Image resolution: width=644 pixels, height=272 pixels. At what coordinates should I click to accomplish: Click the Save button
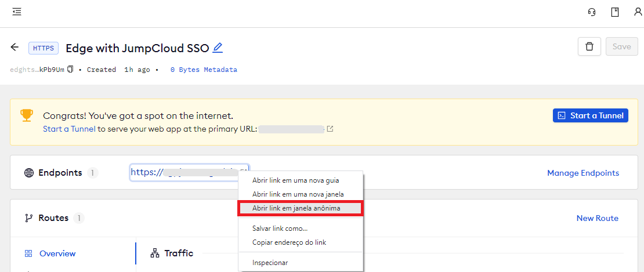click(622, 46)
